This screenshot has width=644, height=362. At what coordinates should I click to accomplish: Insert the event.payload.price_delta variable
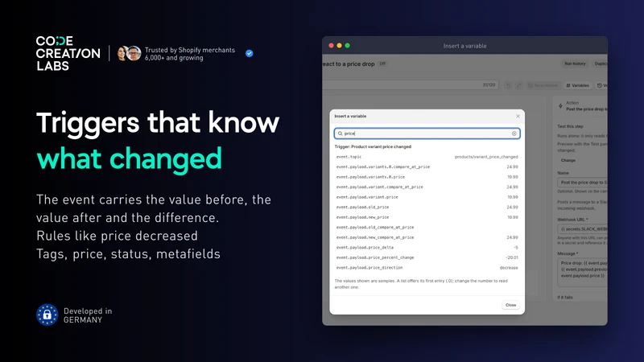tap(427, 247)
